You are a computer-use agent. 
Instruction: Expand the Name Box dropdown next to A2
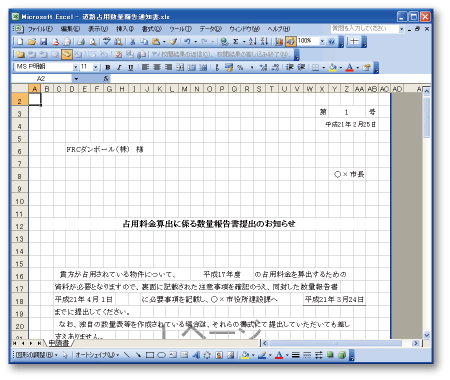click(76, 79)
